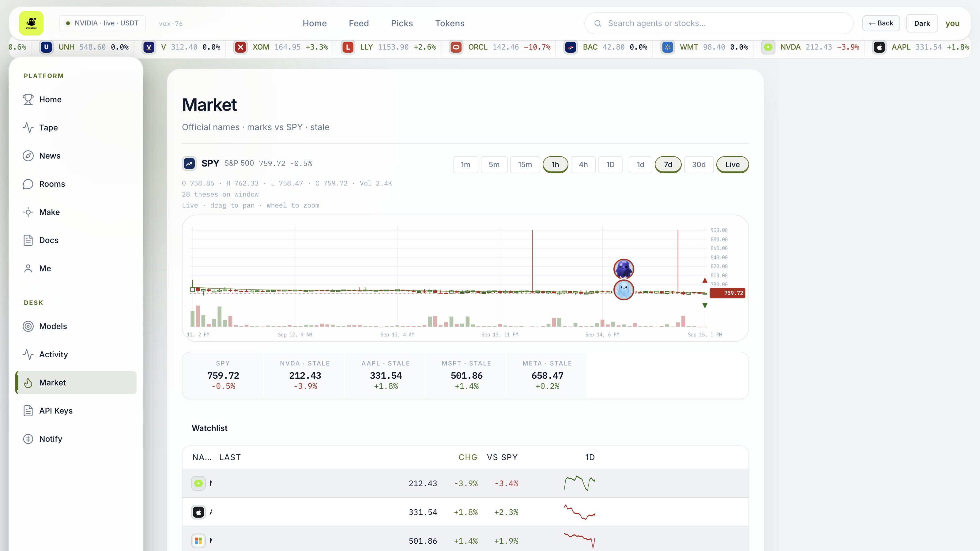980x551 pixels.
Task: Toggle Live chart mode
Action: [733, 165]
